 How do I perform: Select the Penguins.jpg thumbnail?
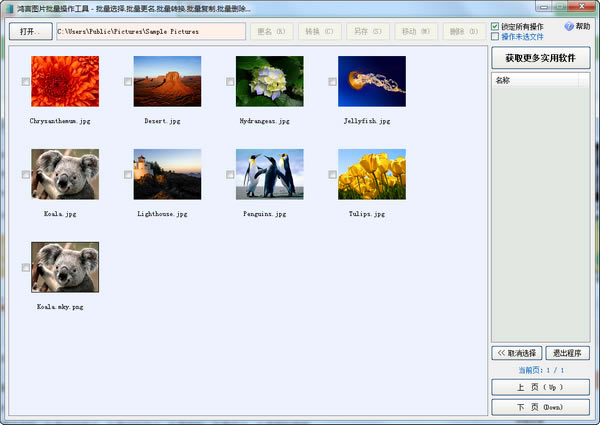269,174
